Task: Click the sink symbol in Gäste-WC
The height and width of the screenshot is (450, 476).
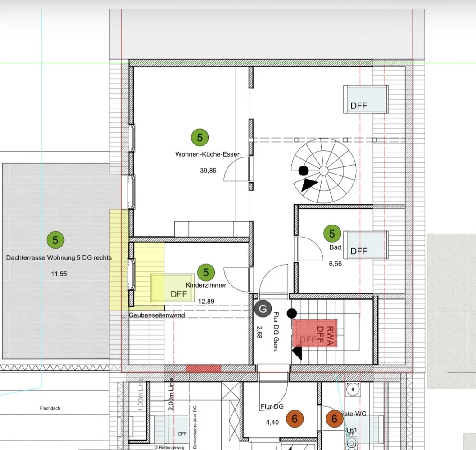Action: pos(353,389)
